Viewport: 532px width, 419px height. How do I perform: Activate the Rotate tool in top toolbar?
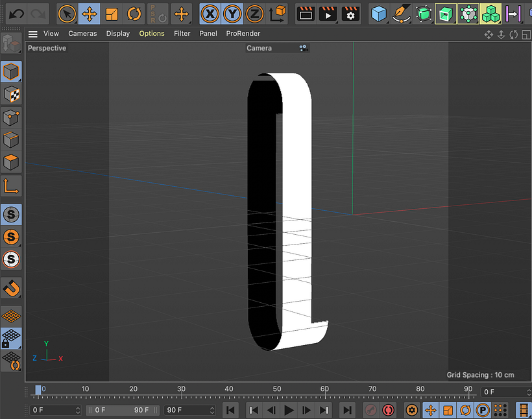pyautogui.click(x=134, y=14)
